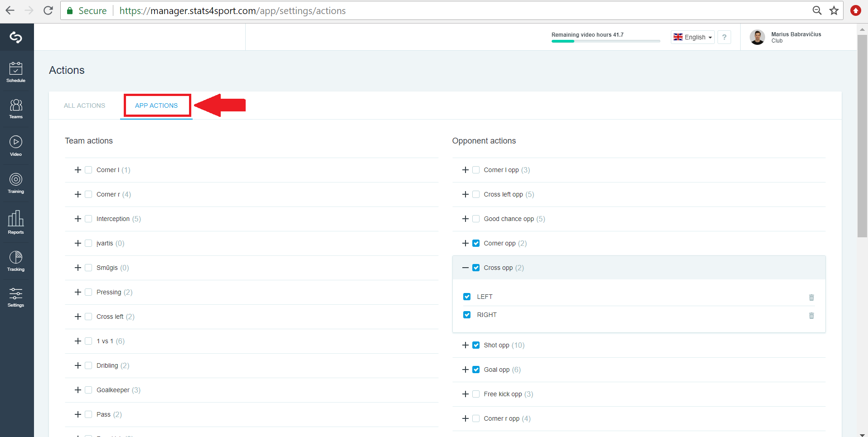
Task: Expand the Goal opp action
Action: point(466,370)
